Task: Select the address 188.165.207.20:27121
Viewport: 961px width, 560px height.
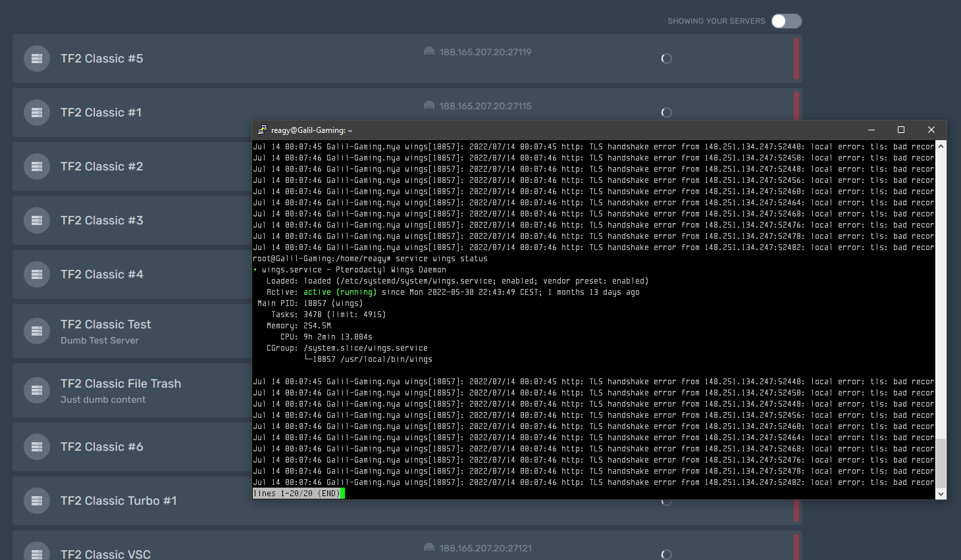Action: click(486, 548)
